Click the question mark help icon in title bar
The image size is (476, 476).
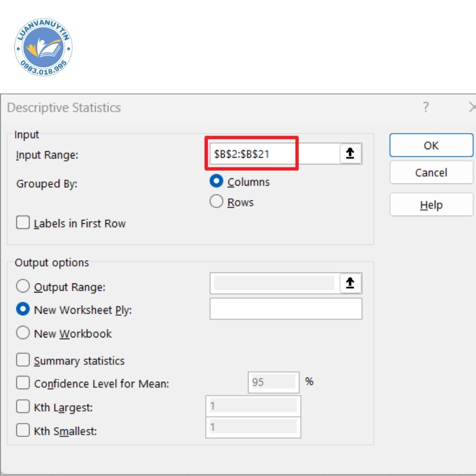[x=426, y=107]
